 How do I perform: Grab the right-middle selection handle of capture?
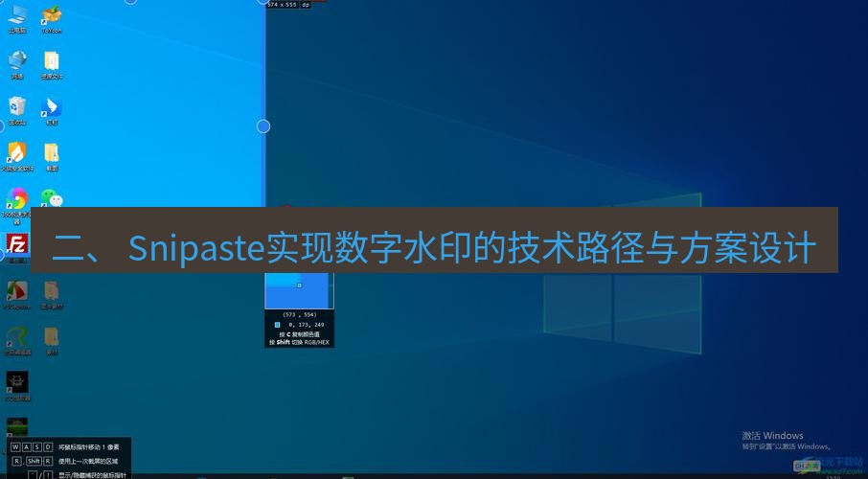263,126
